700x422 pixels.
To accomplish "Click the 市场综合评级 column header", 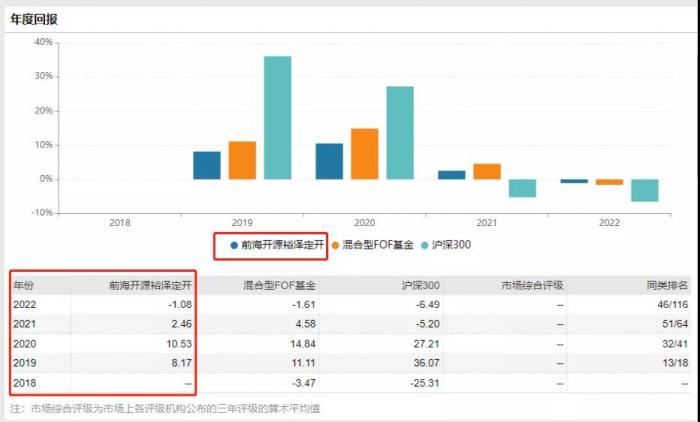I will (532, 285).
